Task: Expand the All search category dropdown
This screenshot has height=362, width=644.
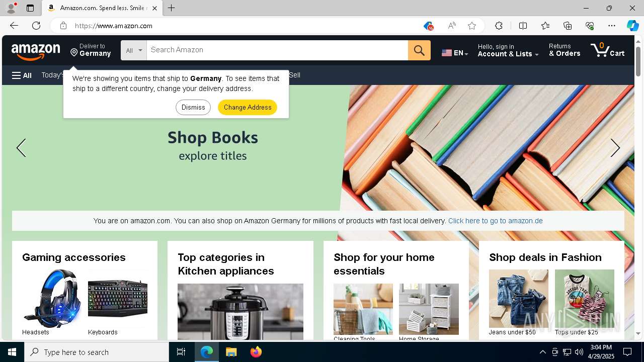Action: click(x=134, y=50)
